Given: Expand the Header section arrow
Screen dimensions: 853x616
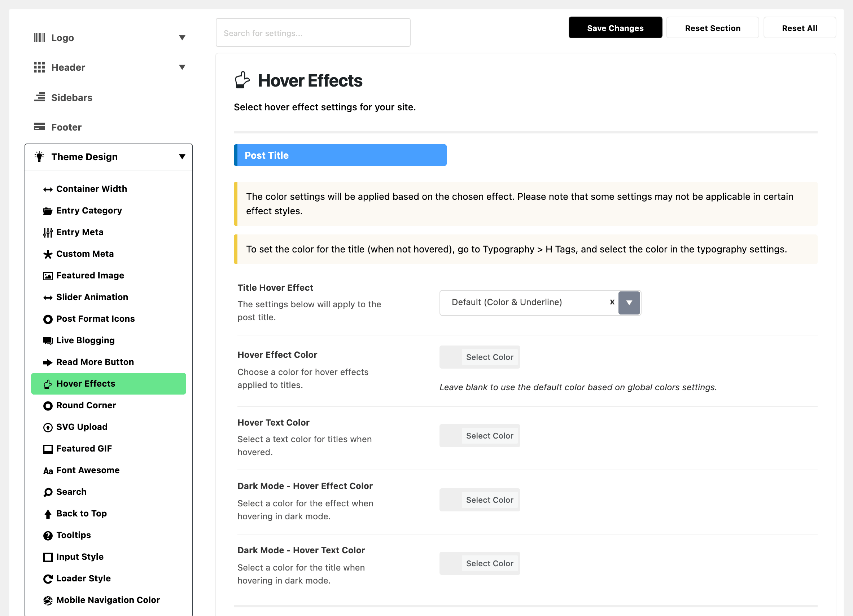Looking at the screenshot, I should coord(182,67).
